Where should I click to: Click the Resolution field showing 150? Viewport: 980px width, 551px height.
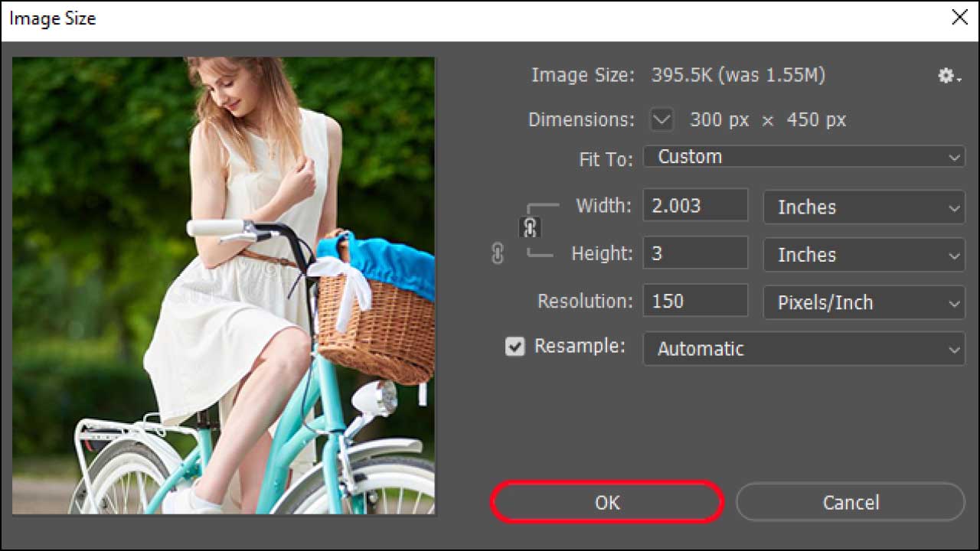tap(694, 301)
